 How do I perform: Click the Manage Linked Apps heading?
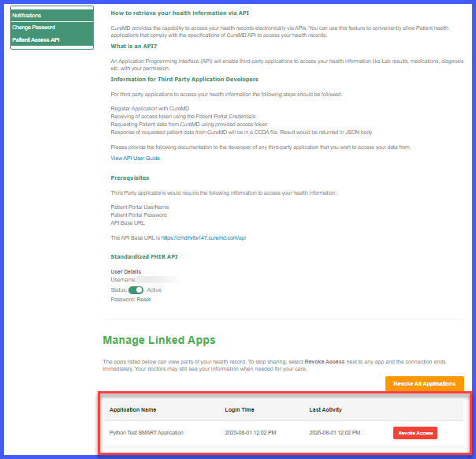(159, 340)
